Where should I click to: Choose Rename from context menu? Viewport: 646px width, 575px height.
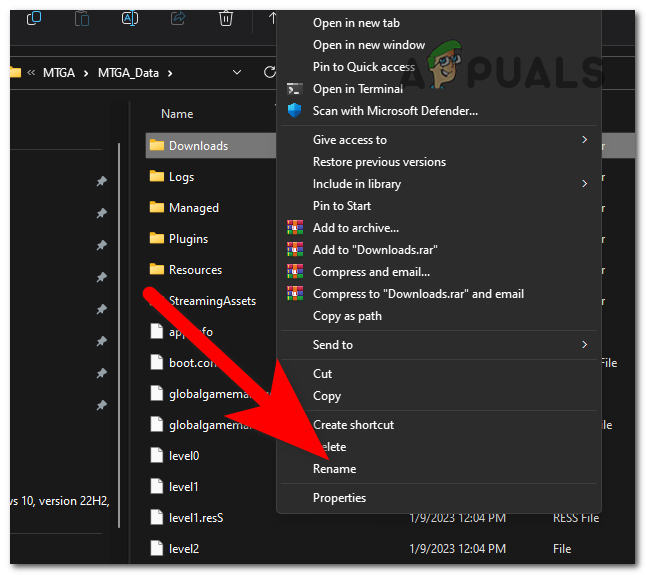click(439, 469)
